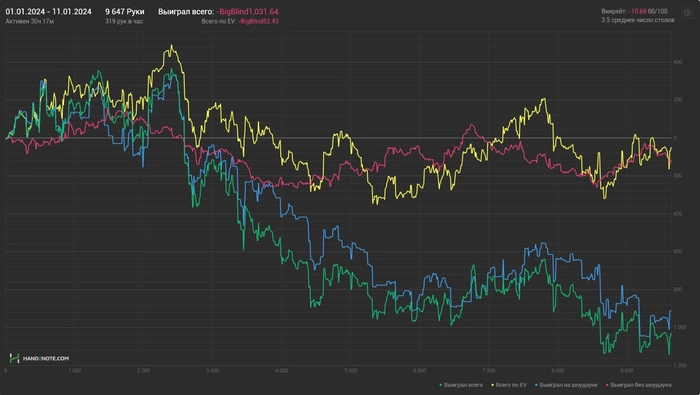Toggle the Всего по EV legend label

[511, 385]
